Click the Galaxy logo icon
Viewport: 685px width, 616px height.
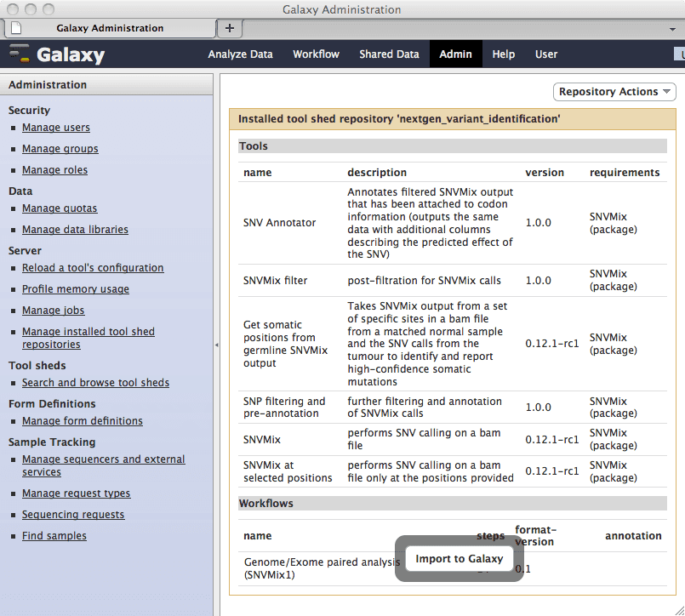(19, 54)
